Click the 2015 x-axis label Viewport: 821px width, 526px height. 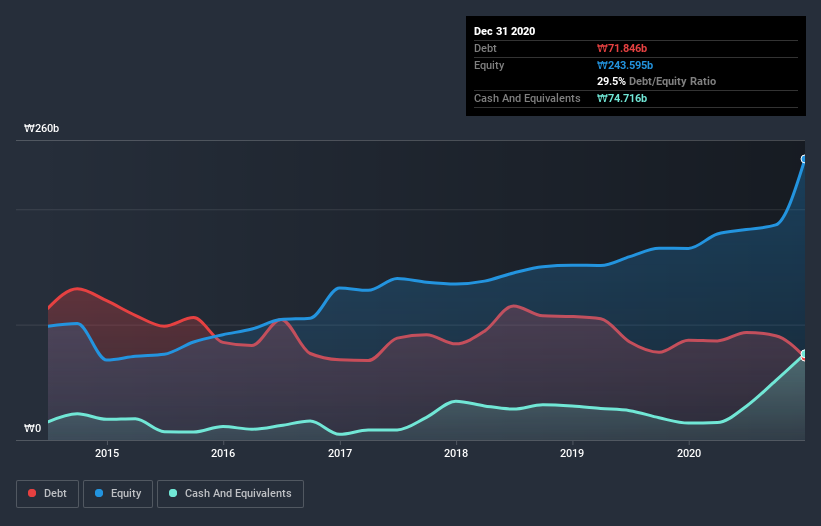tap(107, 453)
